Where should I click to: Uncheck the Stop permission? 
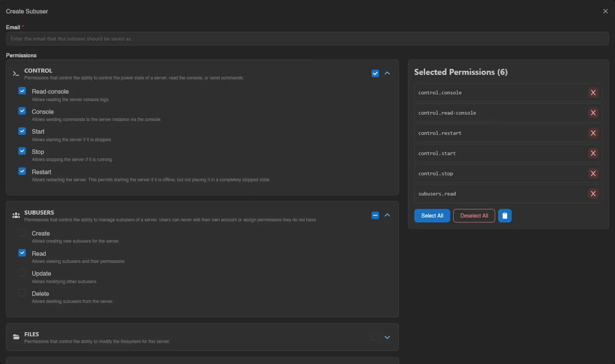coord(22,151)
